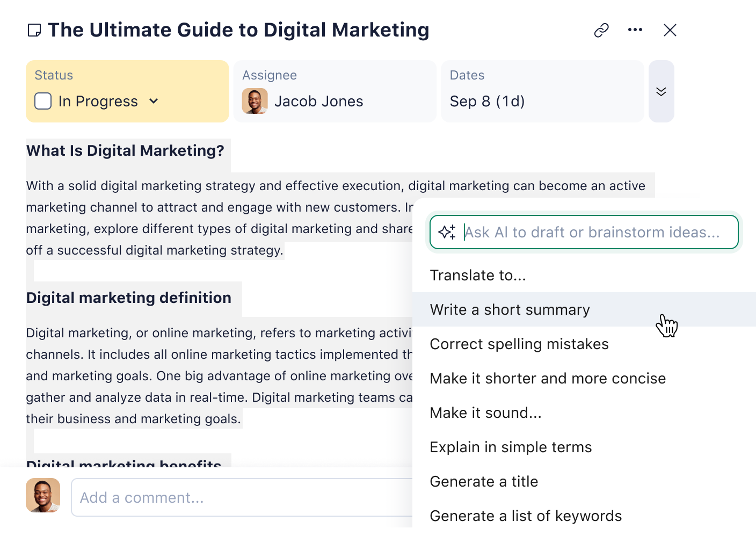Open the Make it sound... submenu

485,413
